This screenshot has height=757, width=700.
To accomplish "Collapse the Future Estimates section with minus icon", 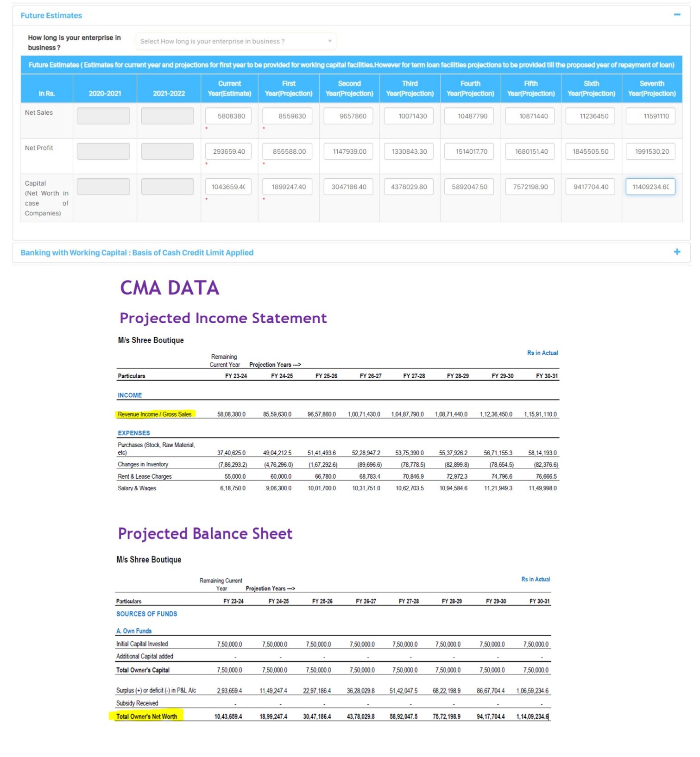I will point(677,15).
